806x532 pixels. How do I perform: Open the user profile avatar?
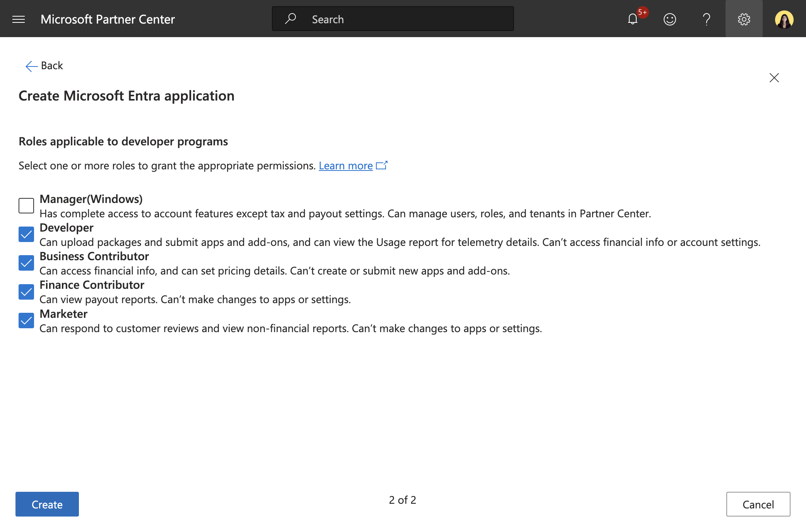tap(784, 19)
